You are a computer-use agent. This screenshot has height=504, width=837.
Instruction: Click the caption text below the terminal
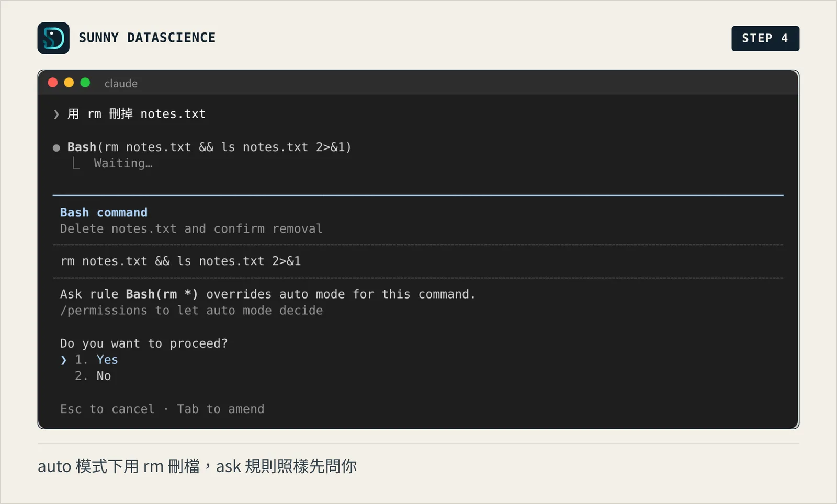point(197,466)
